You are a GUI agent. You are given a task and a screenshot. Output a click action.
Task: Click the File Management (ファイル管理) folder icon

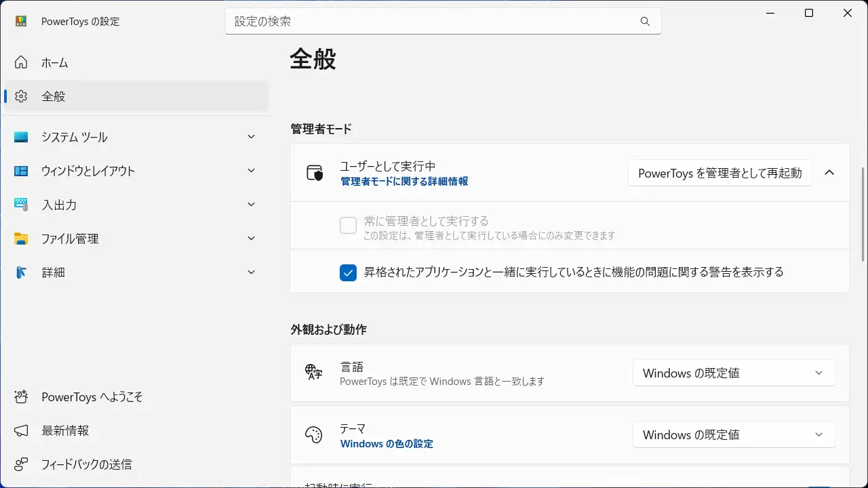click(21, 239)
